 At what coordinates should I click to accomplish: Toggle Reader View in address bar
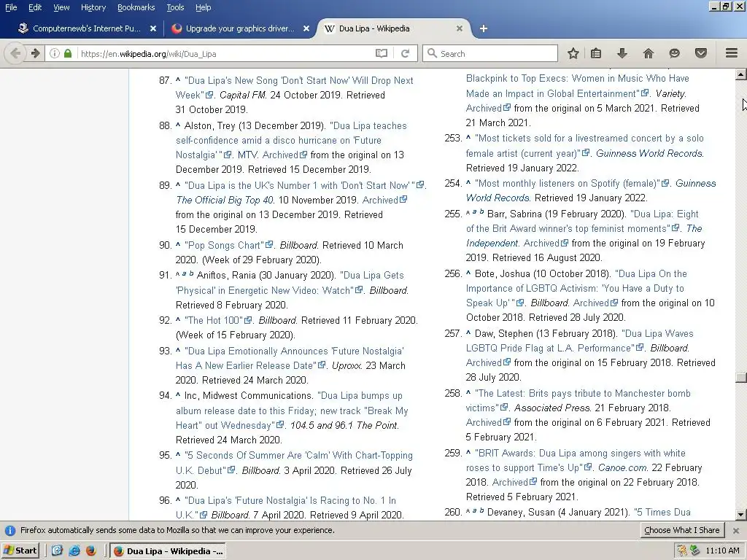(382, 53)
